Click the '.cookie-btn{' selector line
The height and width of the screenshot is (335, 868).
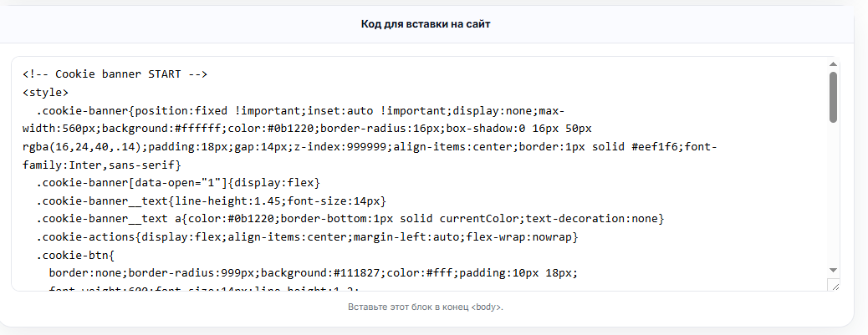(74, 255)
